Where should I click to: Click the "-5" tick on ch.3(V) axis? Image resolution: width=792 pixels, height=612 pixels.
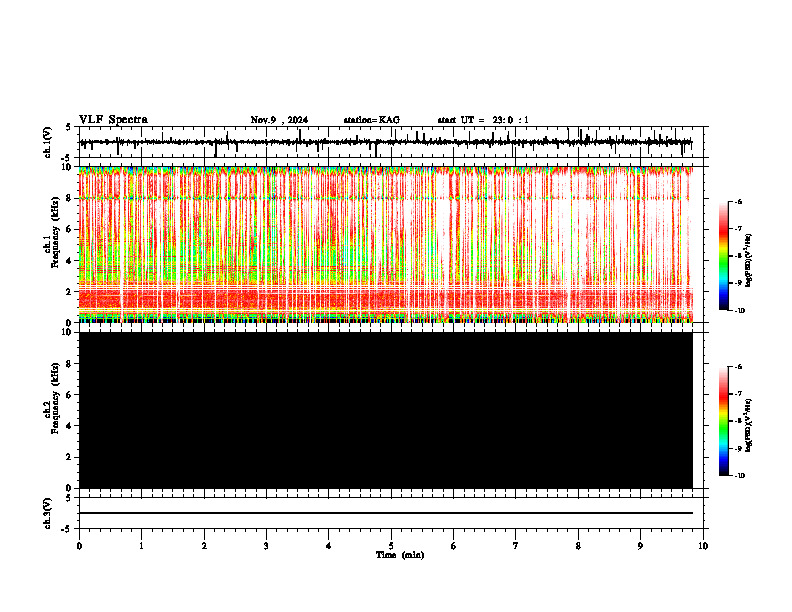pos(68,529)
